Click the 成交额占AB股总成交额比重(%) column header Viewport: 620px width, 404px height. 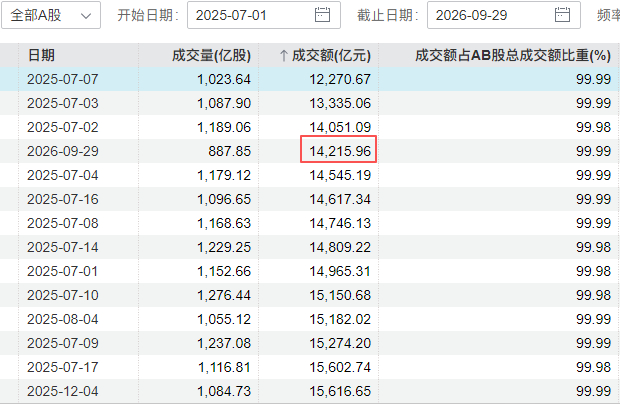click(513, 55)
